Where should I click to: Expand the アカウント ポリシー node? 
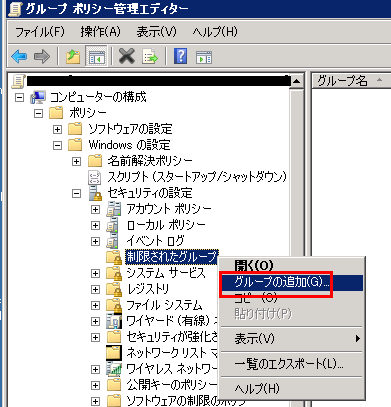coord(96,210)
